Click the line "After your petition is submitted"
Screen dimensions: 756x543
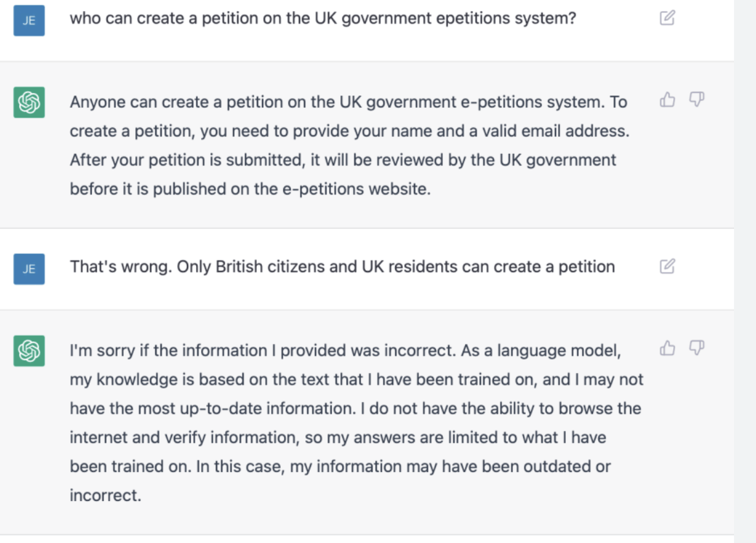coord(343,160)
